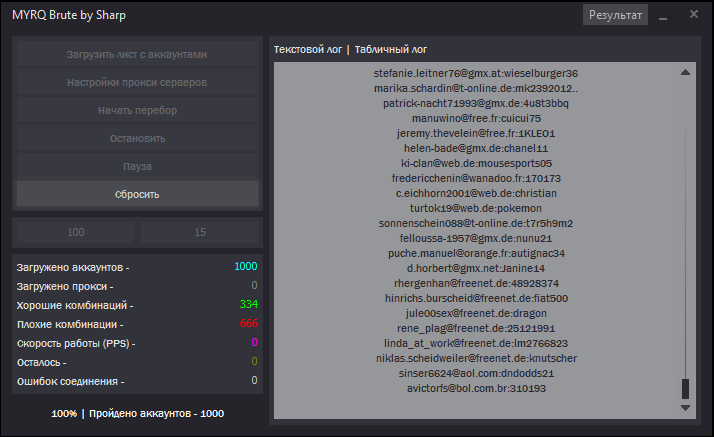Click the Плохие комбинации count 666
714x437 pixels.
click(x=249, y=324)
